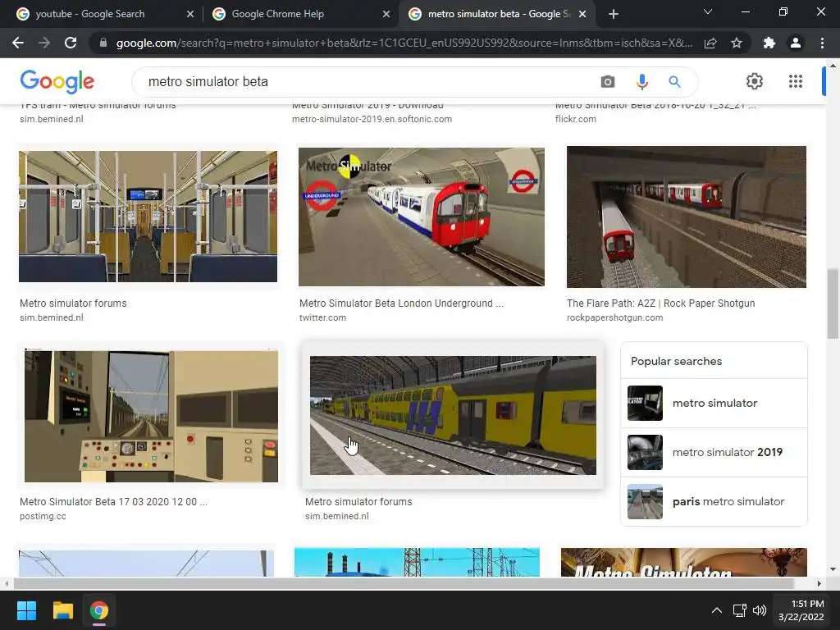Click the flickr.com source link

[575, 119]
